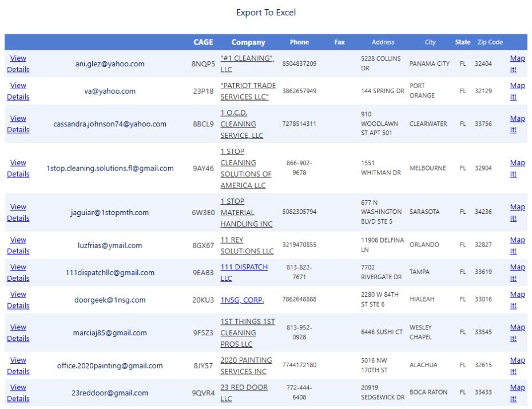The height and width of the screenshot is (409, 532).
Task: Click Map It! for Hialeah row
Action: coord(517,300)
